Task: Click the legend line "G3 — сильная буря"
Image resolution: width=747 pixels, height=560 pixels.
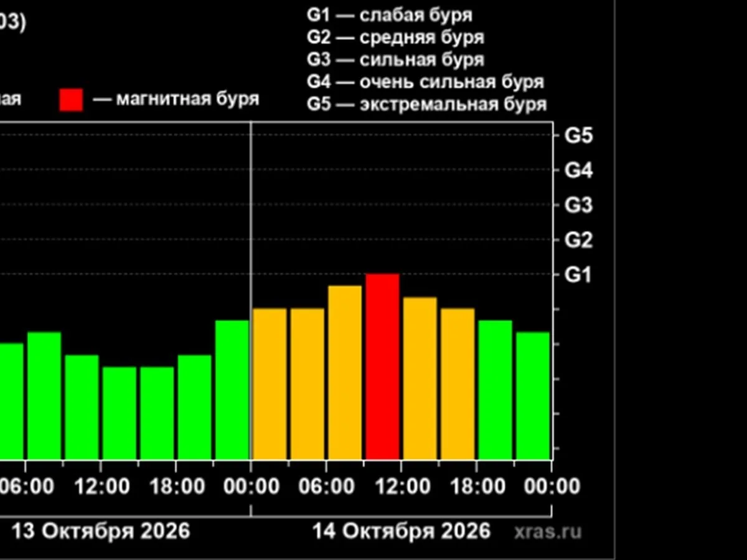Action: [x=395, y=60]
